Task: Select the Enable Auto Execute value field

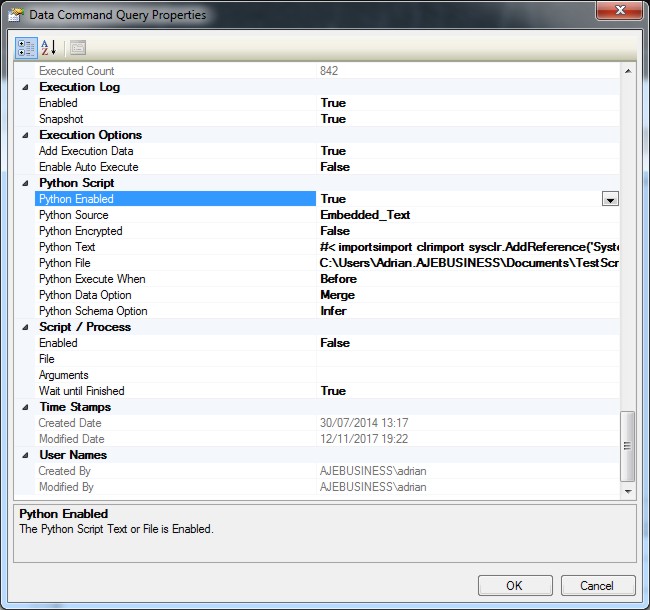Action: click(x=468, y=167)
